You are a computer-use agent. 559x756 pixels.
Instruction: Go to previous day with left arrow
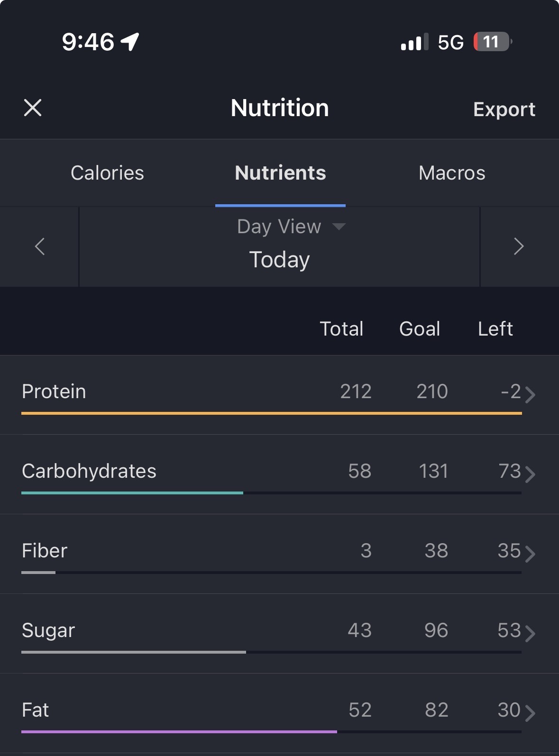[x=40, y=246]
